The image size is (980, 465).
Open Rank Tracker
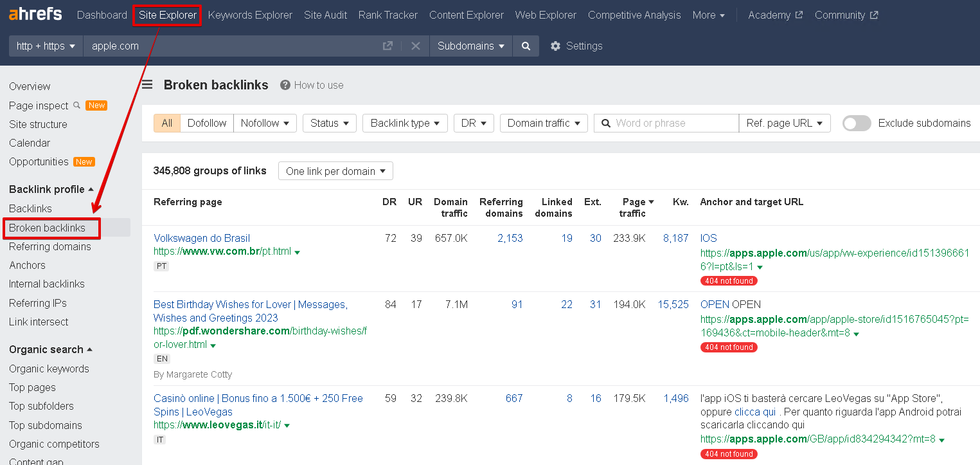(x=388, y=15)
